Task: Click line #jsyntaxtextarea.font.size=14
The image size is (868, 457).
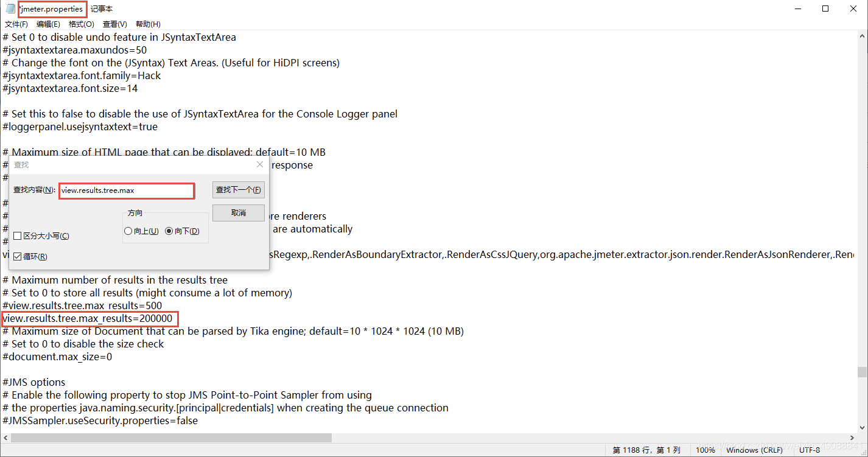Action: click(71, 88)
